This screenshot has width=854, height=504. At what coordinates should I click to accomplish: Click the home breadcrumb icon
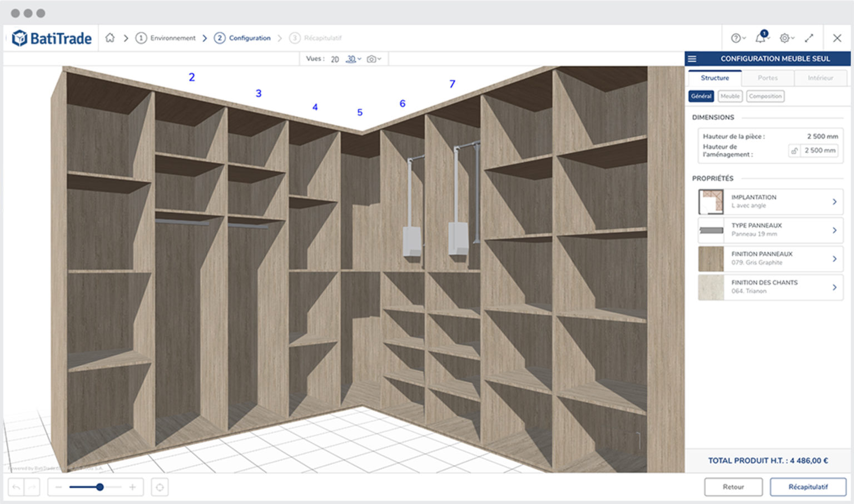click(x=110, y=38)
